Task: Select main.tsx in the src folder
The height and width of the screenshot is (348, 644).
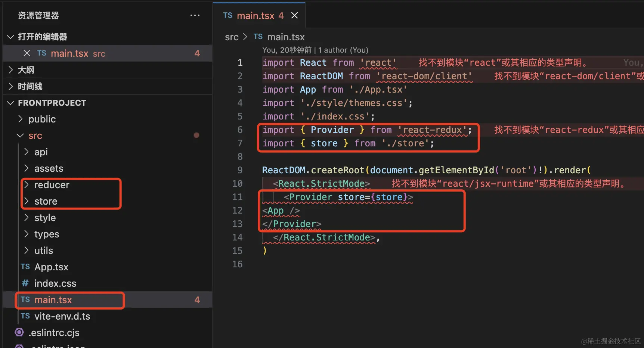Action: pyautogui.click(x=108, y=300)
